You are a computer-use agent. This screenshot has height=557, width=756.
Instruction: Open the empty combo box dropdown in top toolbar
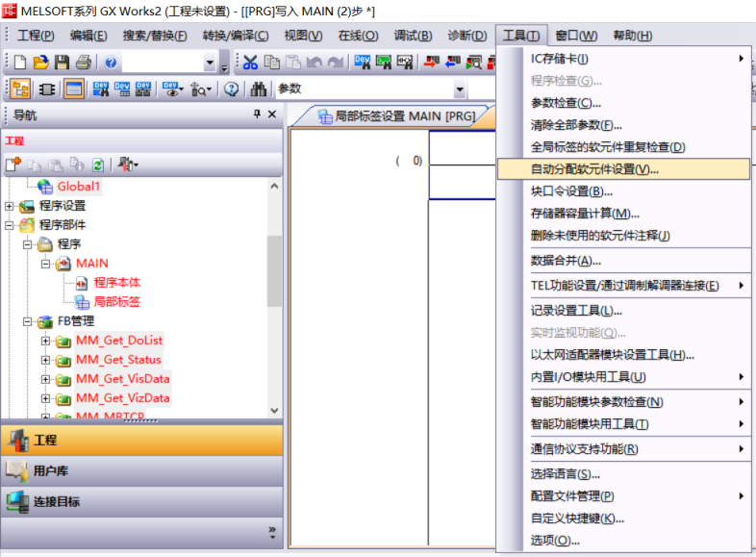click(x=210, y=63)
